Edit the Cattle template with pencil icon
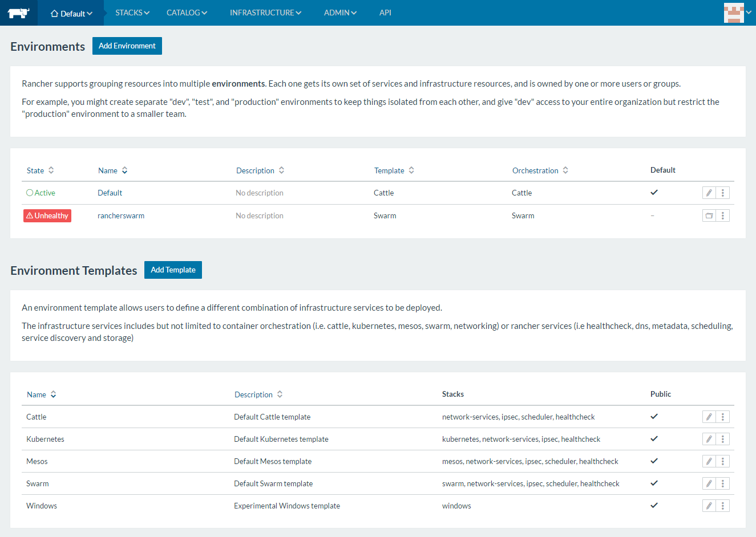The height and width of the screenshot is (537, 756). [x=709, y=417]
